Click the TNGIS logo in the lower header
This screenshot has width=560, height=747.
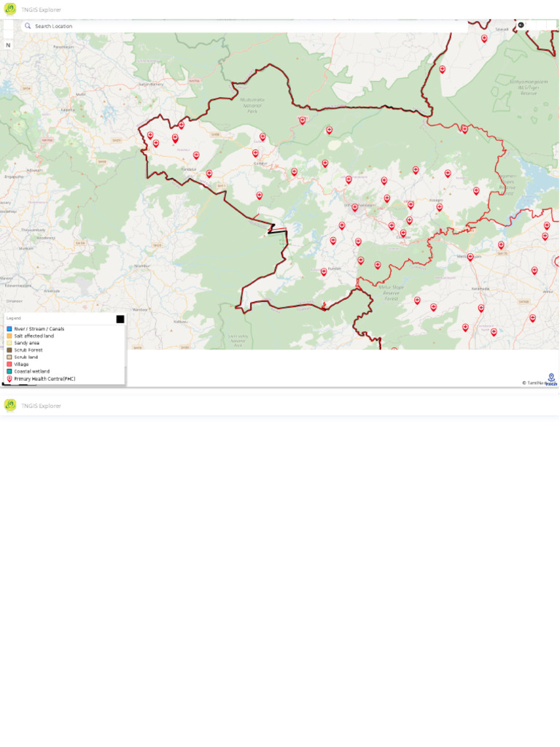click(10, 405)
